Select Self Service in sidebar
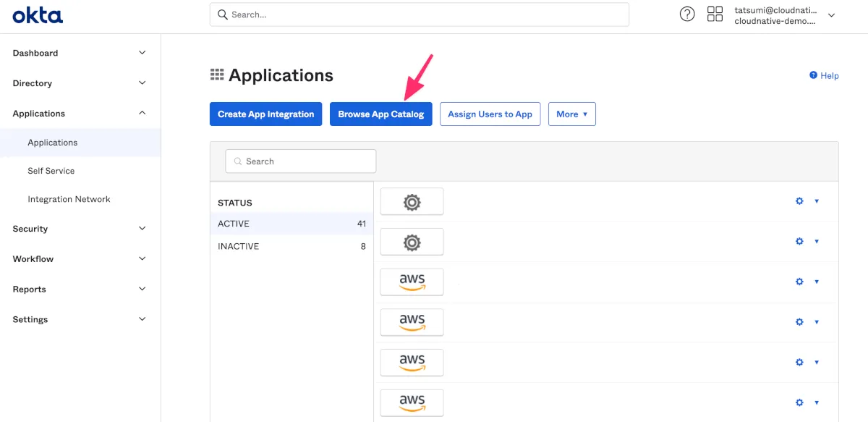Viewport: 868px width, 422px height. [x=51, y=171]
